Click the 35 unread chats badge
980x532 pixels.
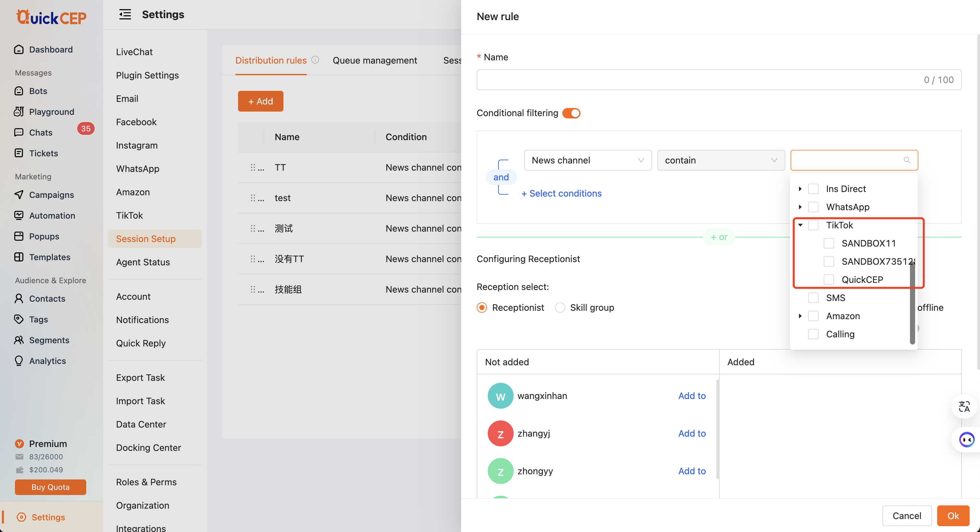pyautogui.click(x=86, y=129)
